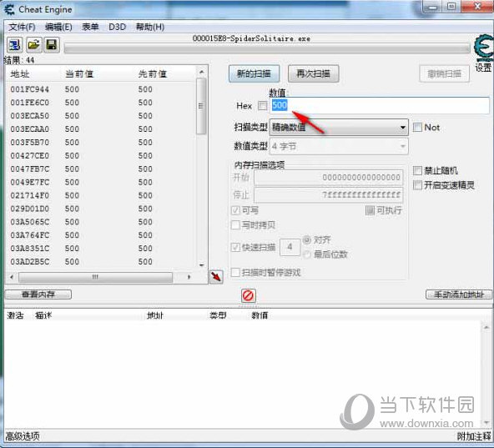Select address row 03A8351C
Screen dimensions: 494x448
[101, 249]
